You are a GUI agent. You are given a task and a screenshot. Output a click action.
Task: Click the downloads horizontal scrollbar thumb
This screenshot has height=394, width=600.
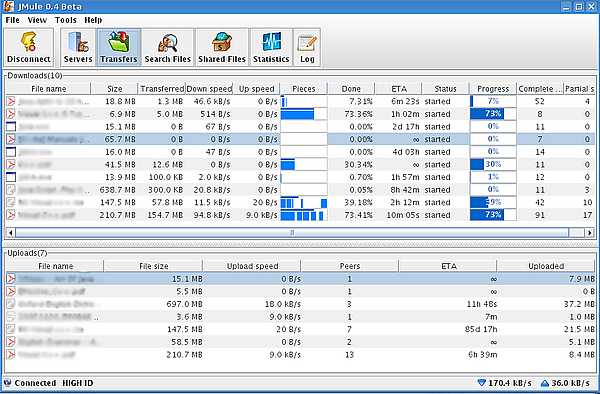[292, 233]
